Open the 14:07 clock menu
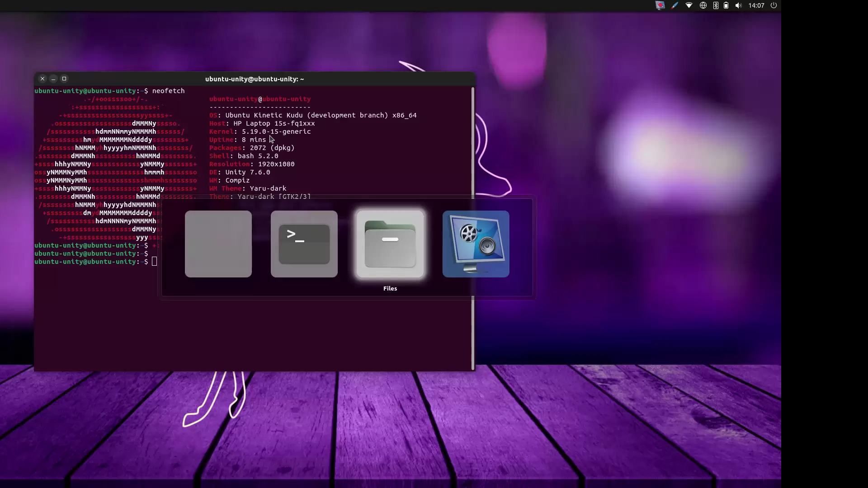Viewport: 868px width, 488px height. coord(756,5)
